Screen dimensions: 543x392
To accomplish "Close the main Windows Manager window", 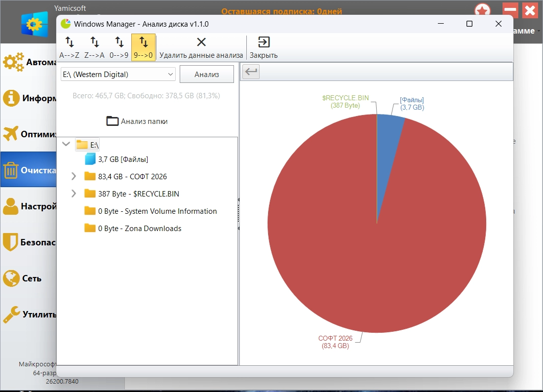I will pyautogui.click(x=530, y=10).
